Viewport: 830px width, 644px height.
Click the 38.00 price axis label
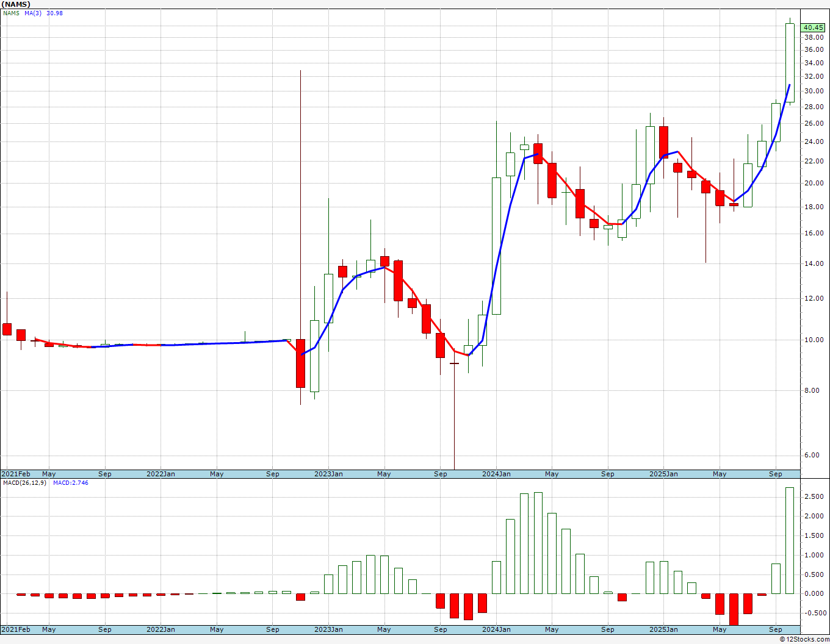(x=814, y=37)
